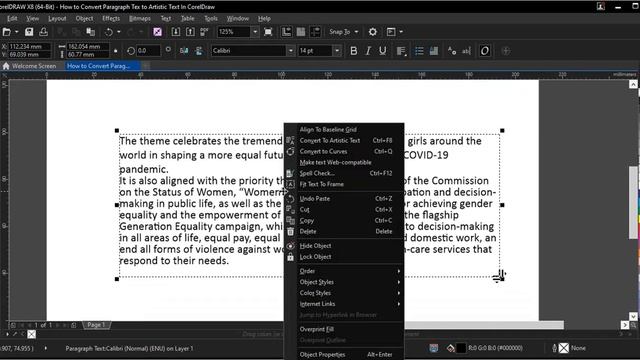
Task: Click the Print icon
Action: pyautogui.click(x=43, y=32)
